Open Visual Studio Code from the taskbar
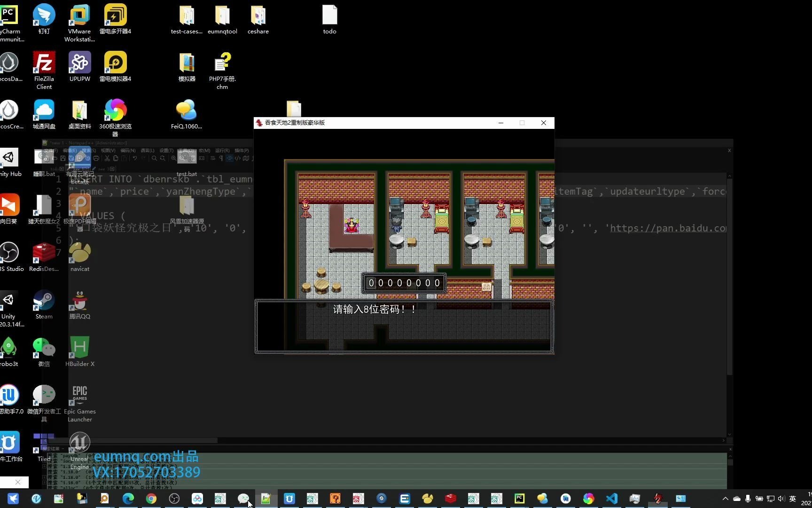Screen dimensions: 812x508 click(x=611, y=499)
